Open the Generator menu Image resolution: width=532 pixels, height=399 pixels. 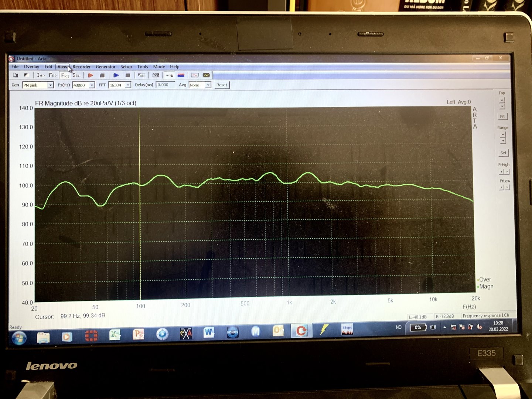[106, 67]
